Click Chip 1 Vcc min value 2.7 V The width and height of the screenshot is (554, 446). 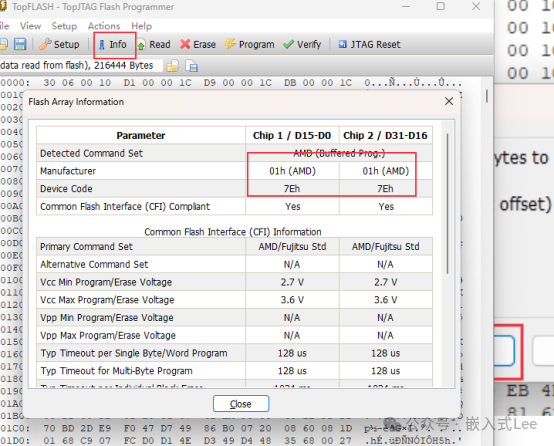pos(292,282)
